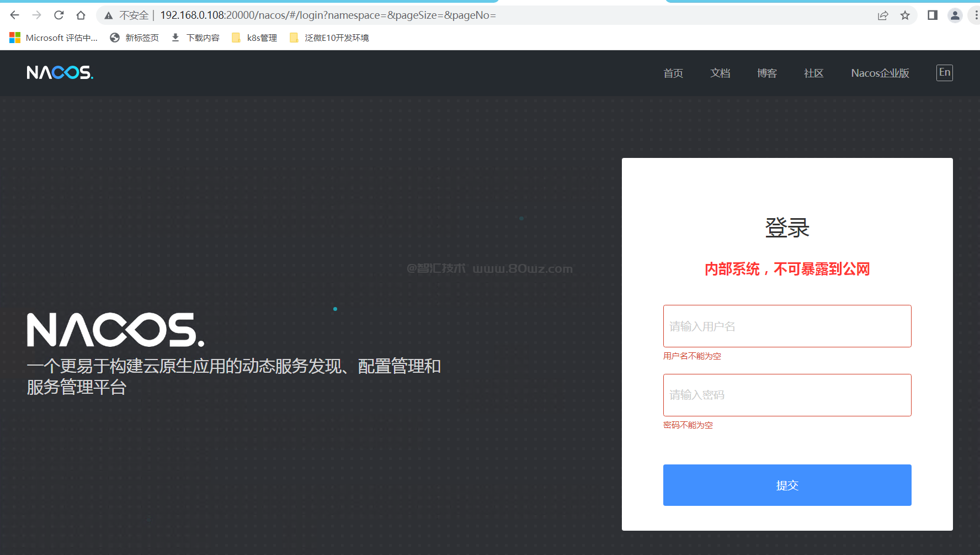The height and width of the screenshot is (555, 980).
Task: Open the browser side panel
Action: click(x=933, y=15)
